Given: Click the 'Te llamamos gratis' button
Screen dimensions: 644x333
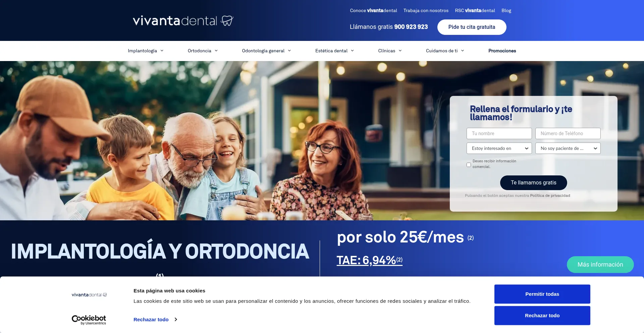Looking at the screenshot, I should coord(533,183).
